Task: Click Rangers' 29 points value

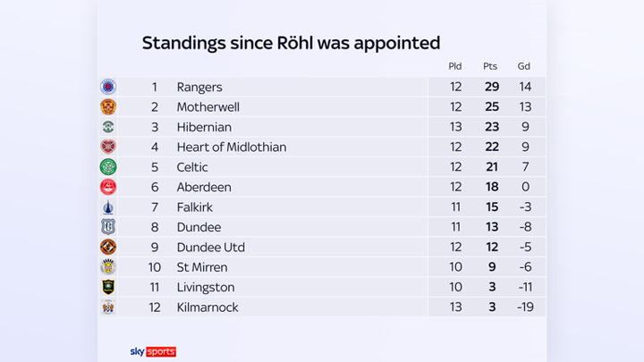Action: point(490,88)
